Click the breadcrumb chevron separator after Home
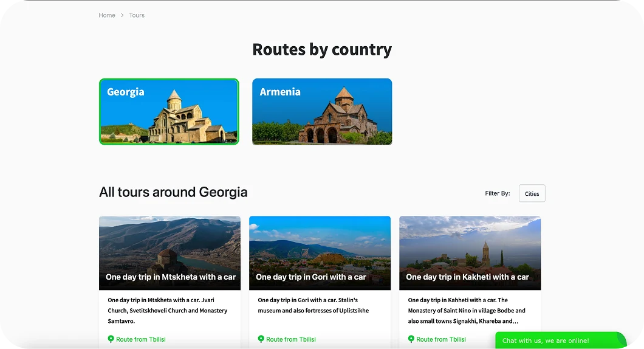The height and width of the screenshot is (349, 644). pyautogui.click(x=122, y=15)
